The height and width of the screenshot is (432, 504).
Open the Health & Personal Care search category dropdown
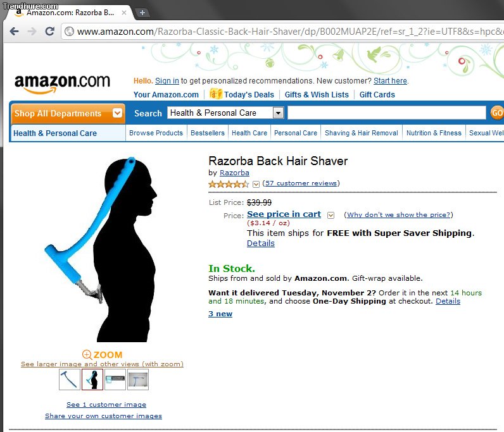(225, 113)
